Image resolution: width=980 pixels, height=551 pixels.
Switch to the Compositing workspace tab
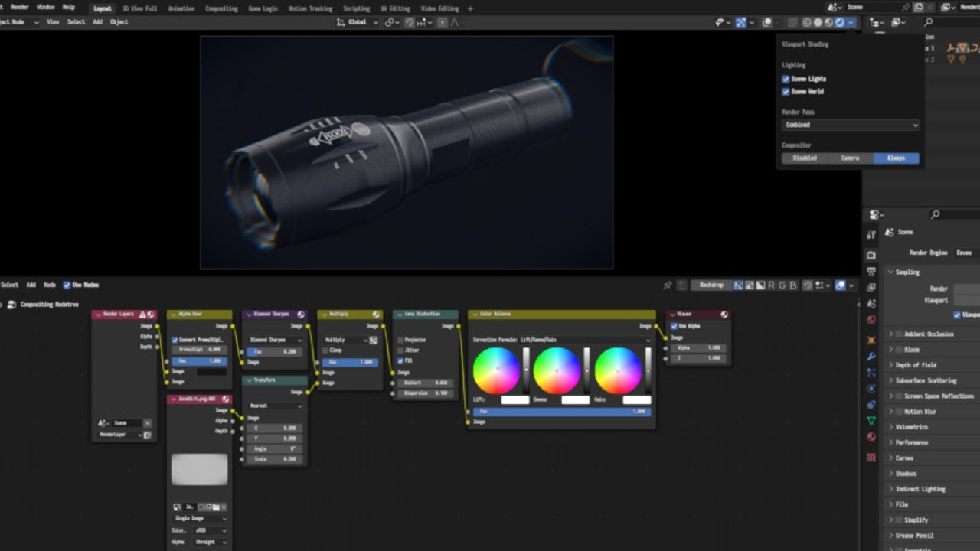(x=221, y=8)
